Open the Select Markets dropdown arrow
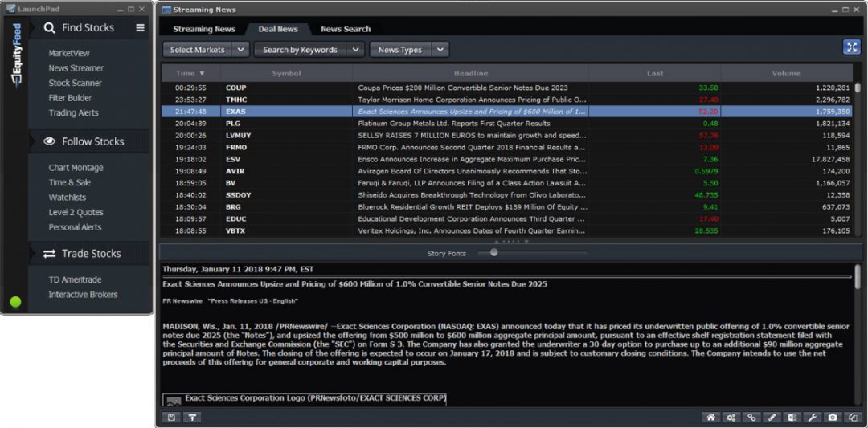The image size is (868, 428). click(x=240, y=50)
